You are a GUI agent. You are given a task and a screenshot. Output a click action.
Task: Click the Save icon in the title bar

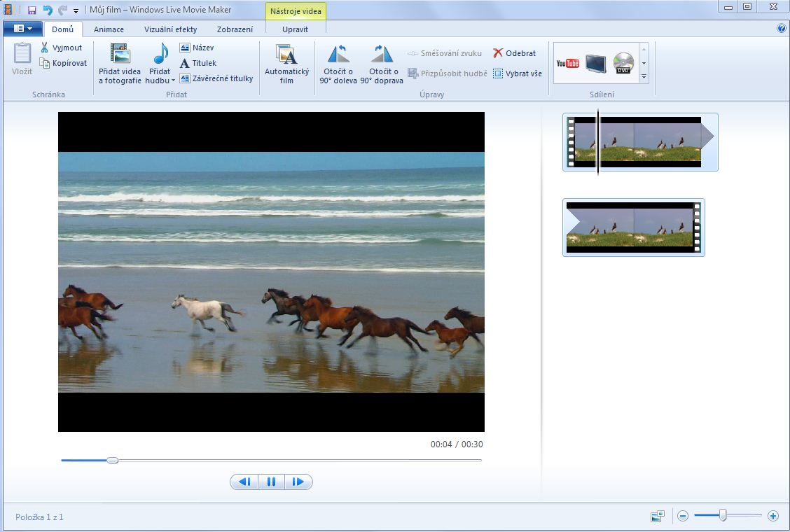[x=32, y=10]
